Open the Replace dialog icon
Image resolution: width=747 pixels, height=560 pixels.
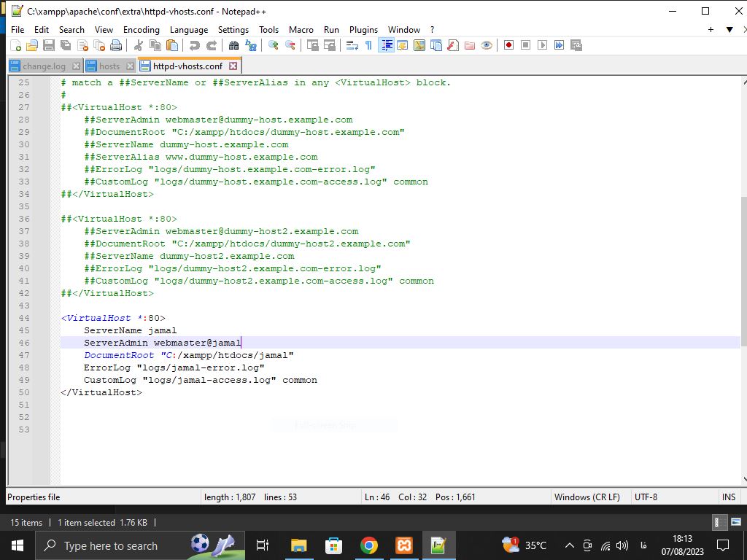tap(251, 45)
